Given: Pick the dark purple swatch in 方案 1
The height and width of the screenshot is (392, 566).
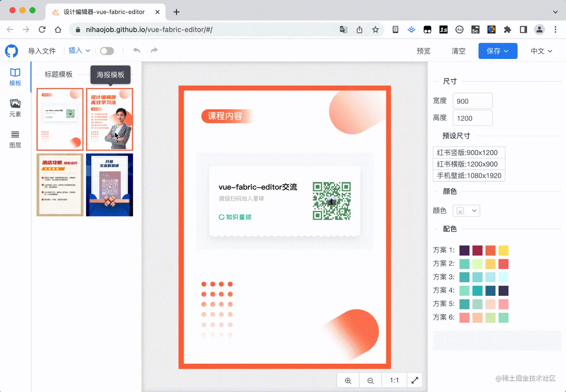Looking at the screenshot, I should [465, 250].
